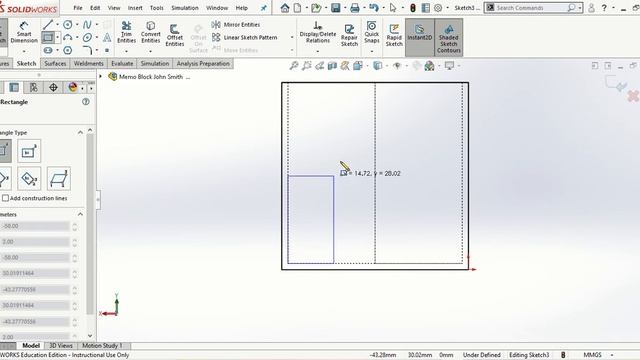Click Quick Snaps tool
The height and width of the screenshot is (360, 640).
click(x=371, y=32)
